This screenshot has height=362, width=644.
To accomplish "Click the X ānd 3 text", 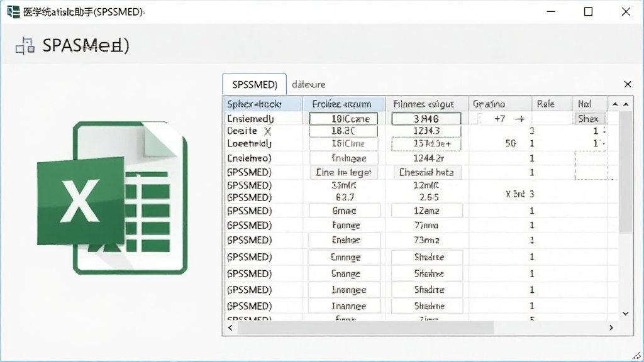I will (x=519, y=194).
